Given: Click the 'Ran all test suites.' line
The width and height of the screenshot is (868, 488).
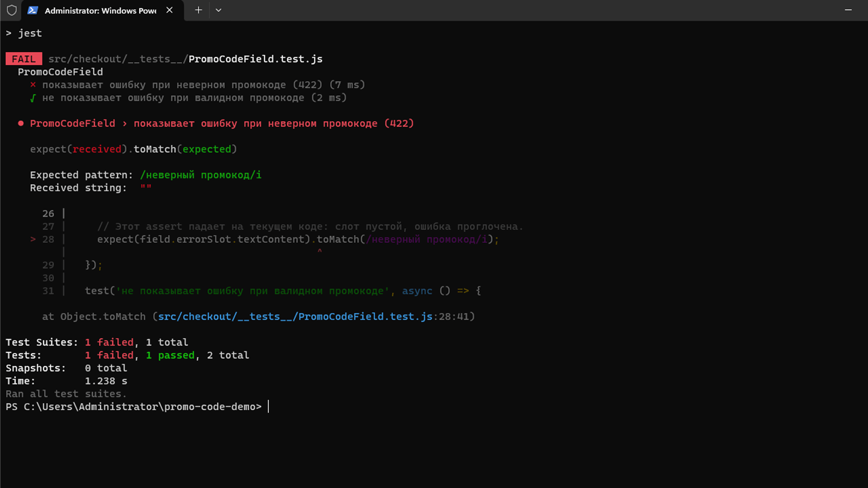Looking at the screenshot, I should click(x=67, y=394).
